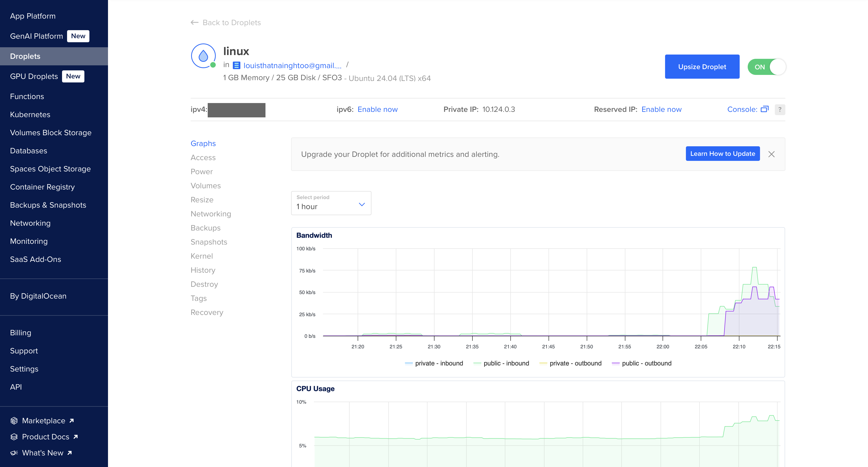Open the History tab
This screenshot has width=868, height=467.
coord(203,270)
